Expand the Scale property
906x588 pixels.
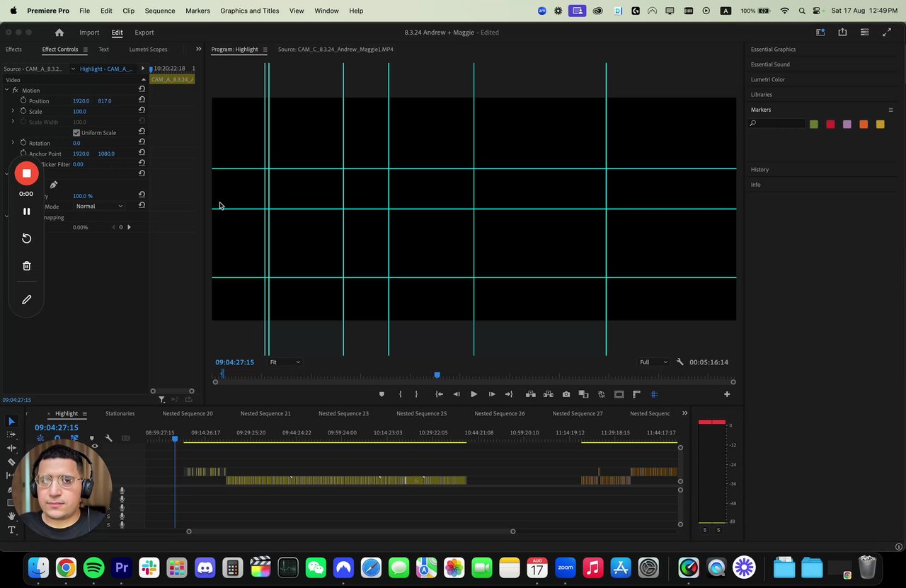13,111
